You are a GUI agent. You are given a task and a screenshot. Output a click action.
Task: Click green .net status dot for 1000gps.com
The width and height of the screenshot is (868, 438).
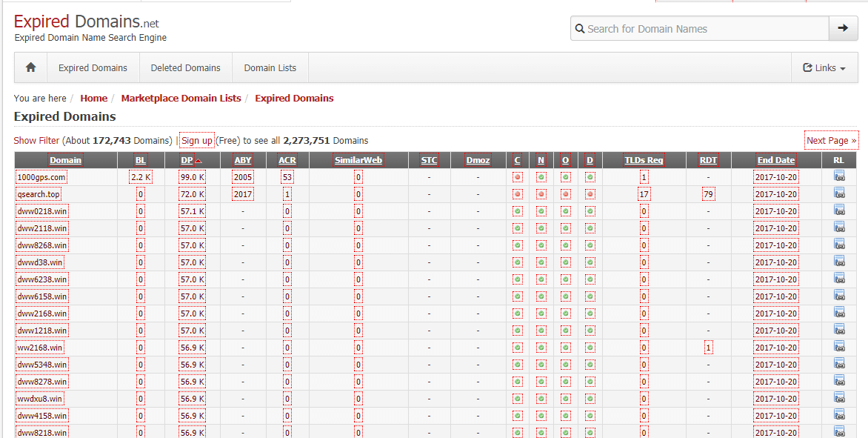point(541,177)
